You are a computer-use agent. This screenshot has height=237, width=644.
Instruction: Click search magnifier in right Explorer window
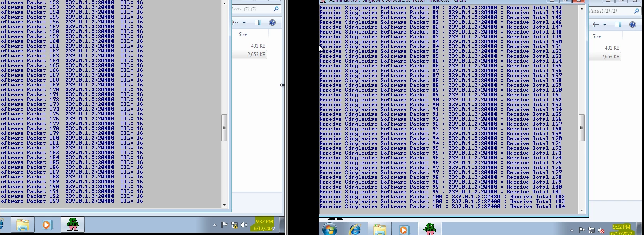636,11
